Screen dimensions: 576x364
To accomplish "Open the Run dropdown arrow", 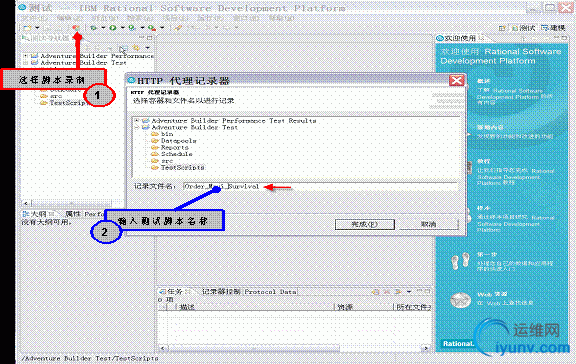I will point(122,28).
